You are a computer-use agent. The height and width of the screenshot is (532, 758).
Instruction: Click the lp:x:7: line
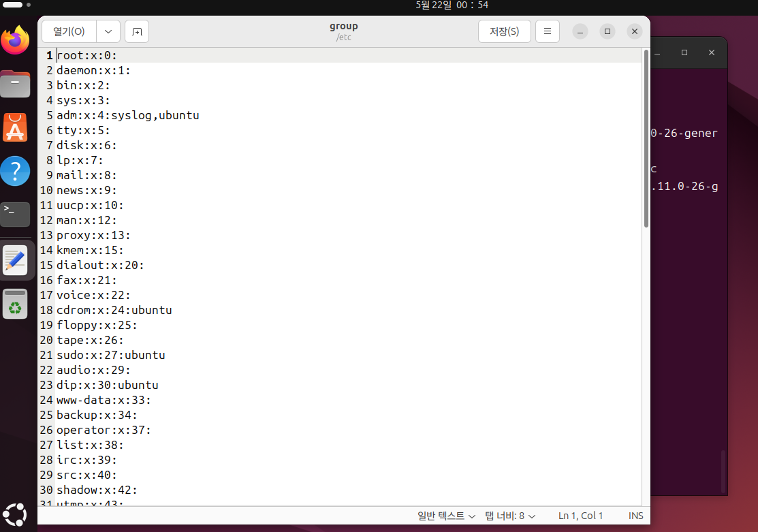click(x=80, y=161)
